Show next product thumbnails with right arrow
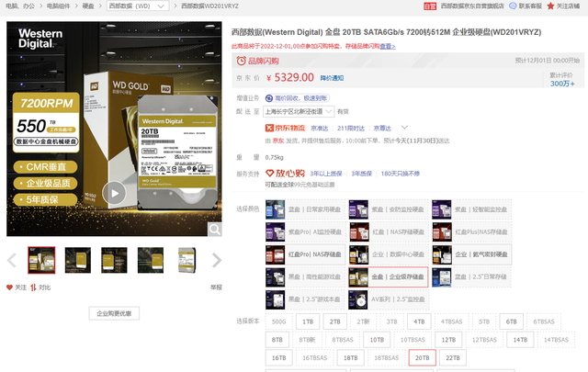 (x=217, y=260)
